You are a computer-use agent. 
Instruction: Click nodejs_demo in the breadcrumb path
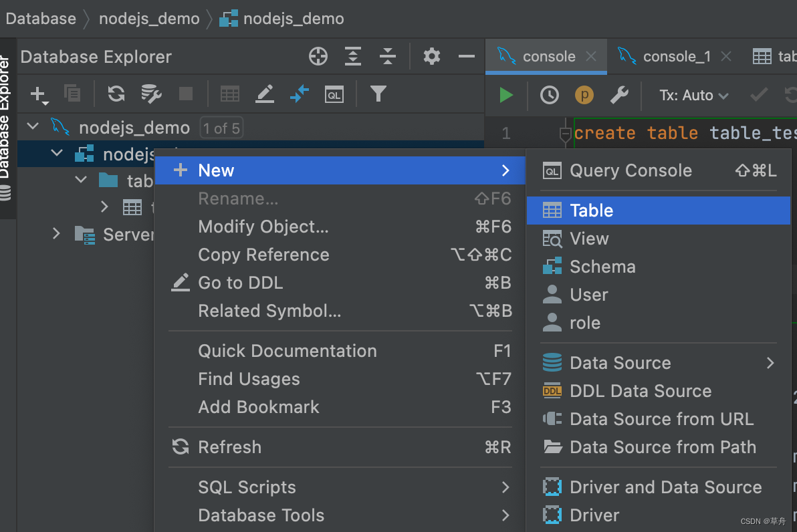[149, 19]
